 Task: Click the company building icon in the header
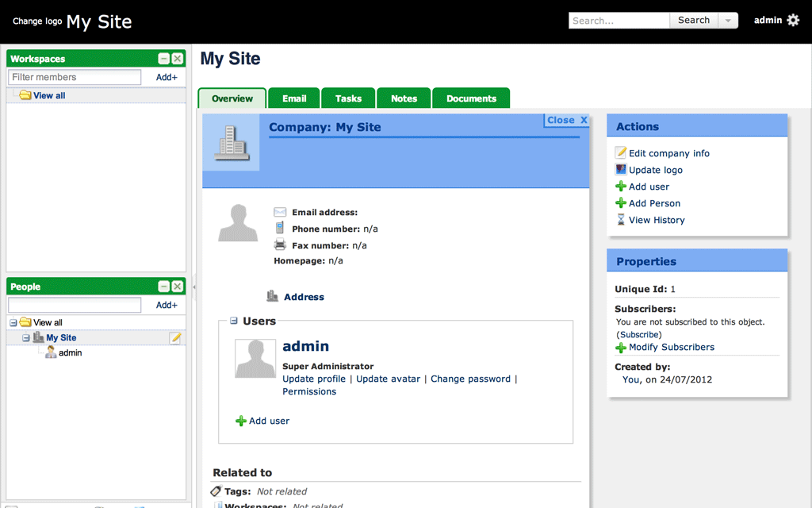coord(231,142)
